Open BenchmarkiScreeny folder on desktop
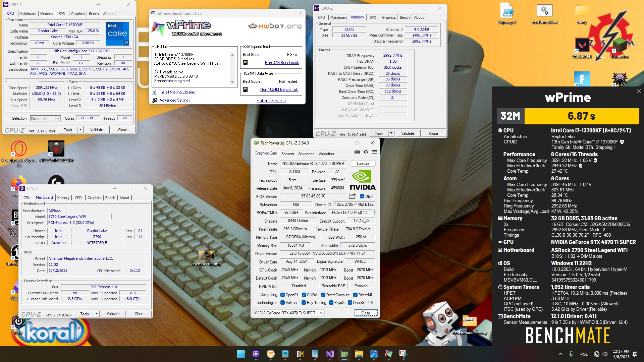The image size is (644, 362). pyautogui.click(x=469, y=324)
